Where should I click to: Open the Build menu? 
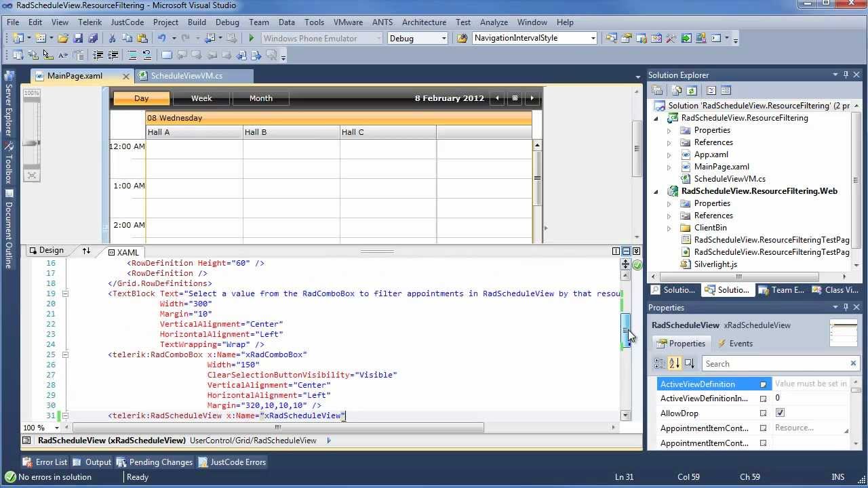[197, 22]
